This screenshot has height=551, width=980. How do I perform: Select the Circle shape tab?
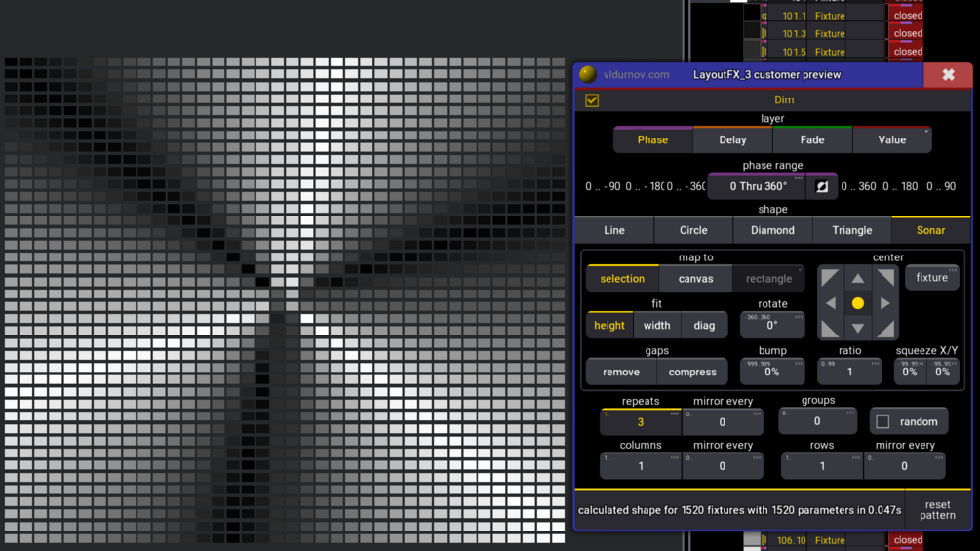(x=693, y=230)
